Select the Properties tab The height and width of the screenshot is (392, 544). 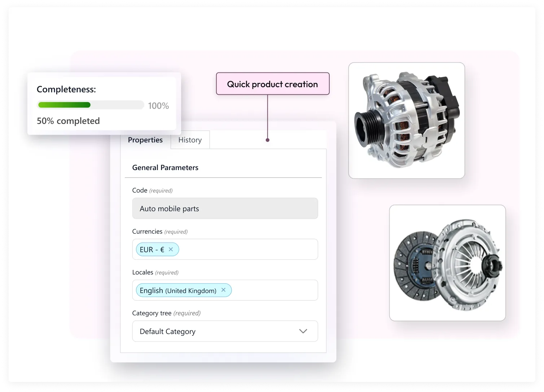click(145, 140)
